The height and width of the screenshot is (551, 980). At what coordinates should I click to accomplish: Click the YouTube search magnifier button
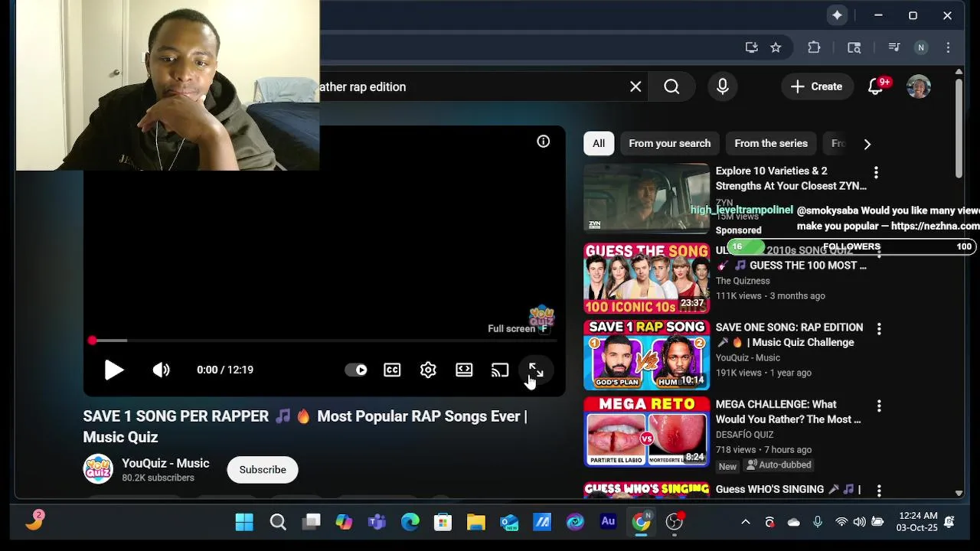(671, 86)
